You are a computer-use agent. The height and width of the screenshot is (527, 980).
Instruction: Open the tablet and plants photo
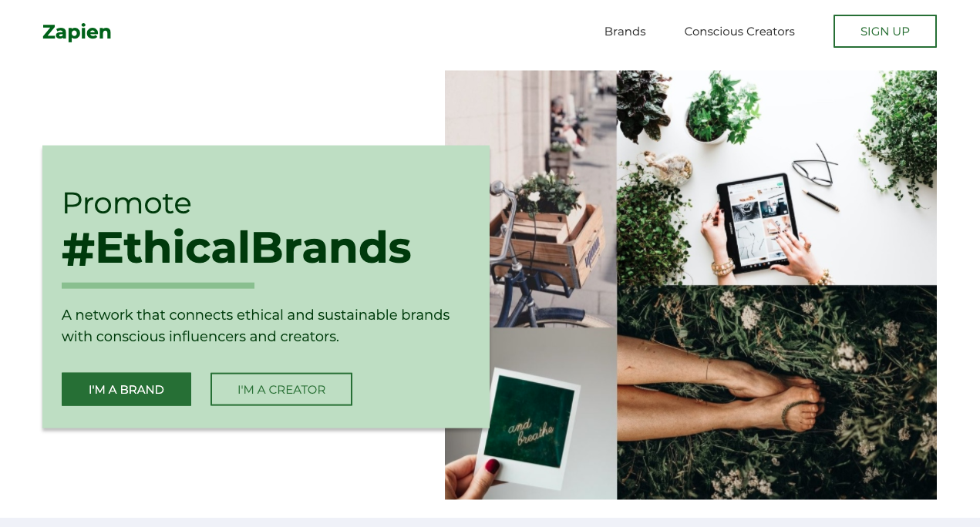776,178
